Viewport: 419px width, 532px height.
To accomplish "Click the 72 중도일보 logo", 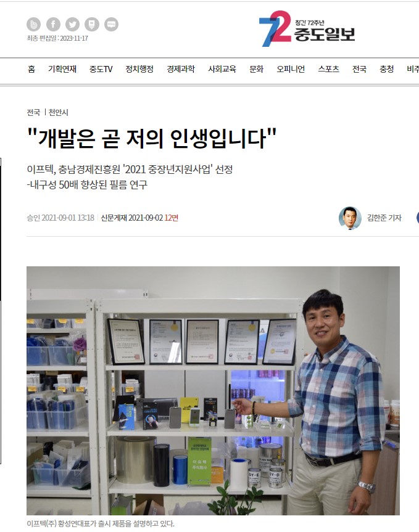I will 307,28.
